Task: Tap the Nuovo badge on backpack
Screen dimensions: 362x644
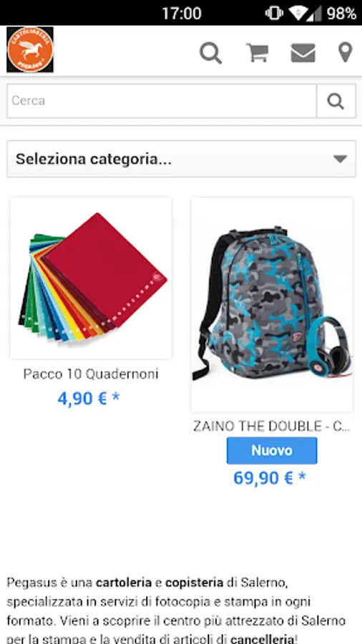Action: coord(272,451)
